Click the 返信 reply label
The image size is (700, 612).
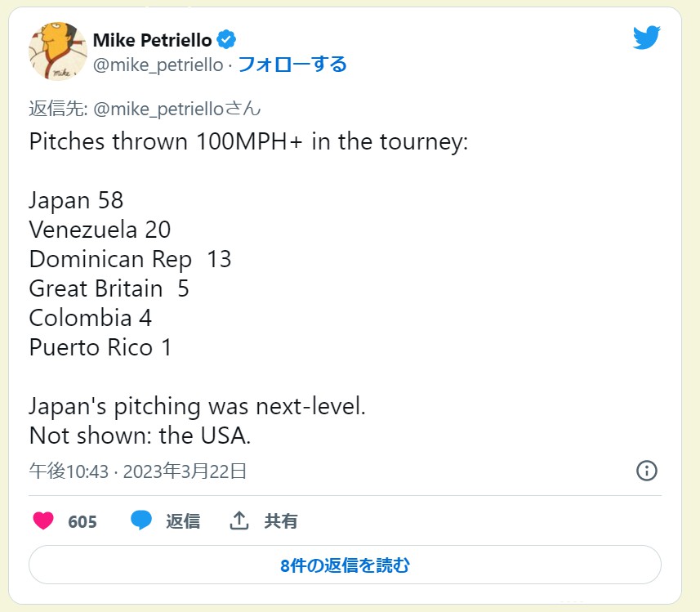click(x=183, y=521)
